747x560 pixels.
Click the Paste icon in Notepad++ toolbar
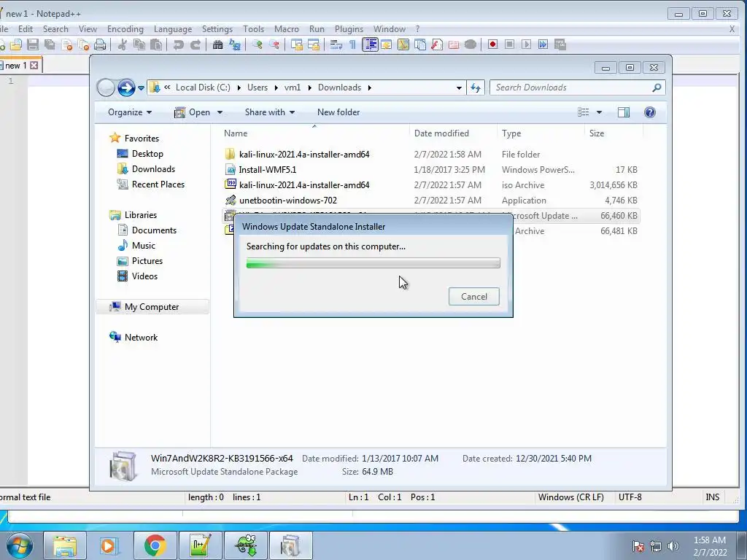(156, 44)
